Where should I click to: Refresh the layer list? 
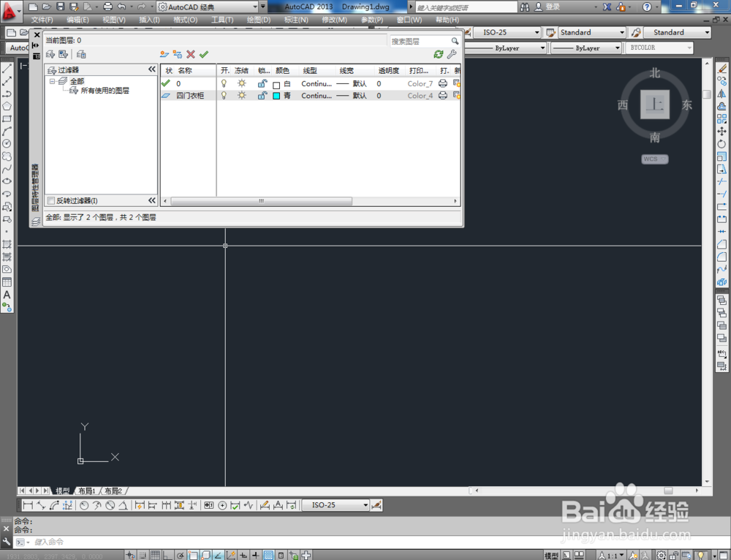click(438, 55)
